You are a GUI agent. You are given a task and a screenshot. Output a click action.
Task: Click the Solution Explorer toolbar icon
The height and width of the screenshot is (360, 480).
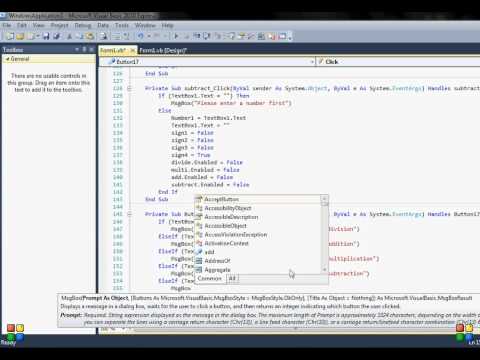pos(230,36)
